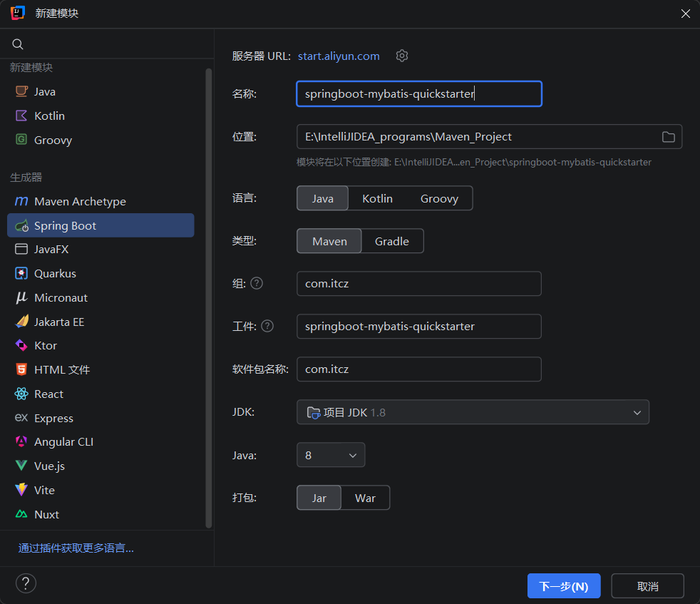This screenshot has height=604, width=700.
Task: Click the Vite lightning icon
Action: coord(21,490)
